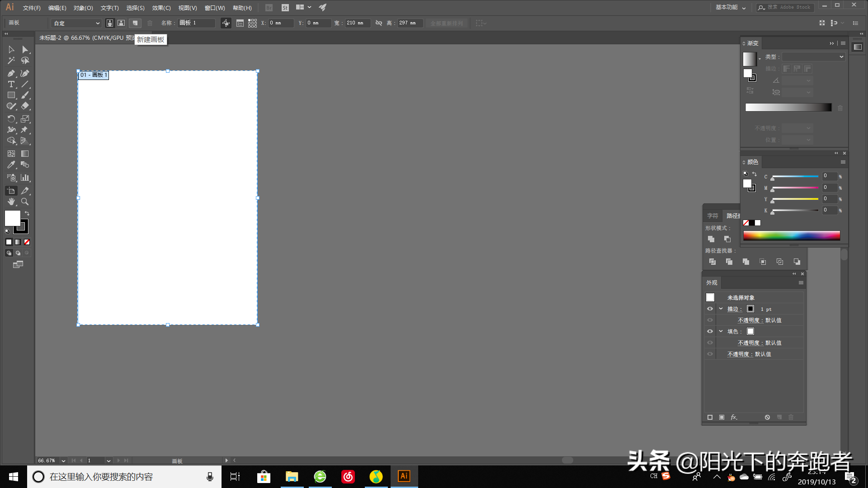
Task: Swap fill and stroke in toolbox
Action: [27, 213]
